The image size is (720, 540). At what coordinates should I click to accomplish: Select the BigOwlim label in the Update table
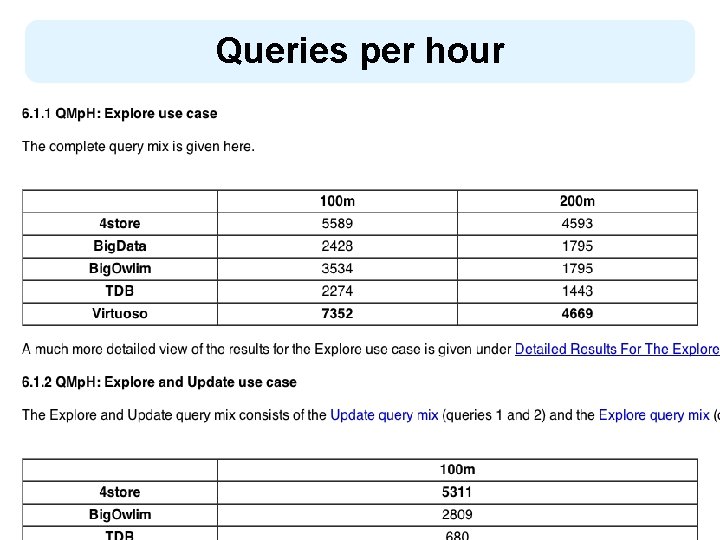tap(120, 515)
